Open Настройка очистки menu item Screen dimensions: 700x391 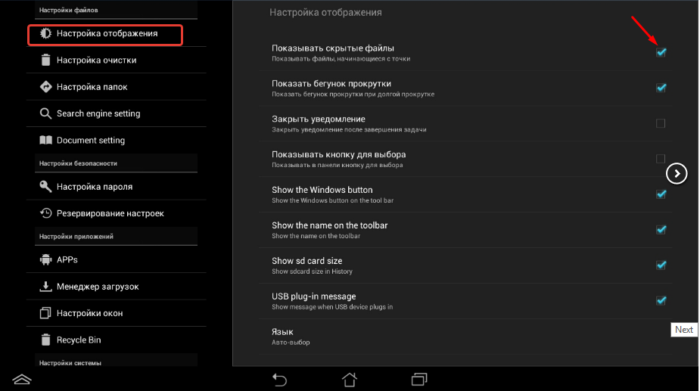click(116, 60)
